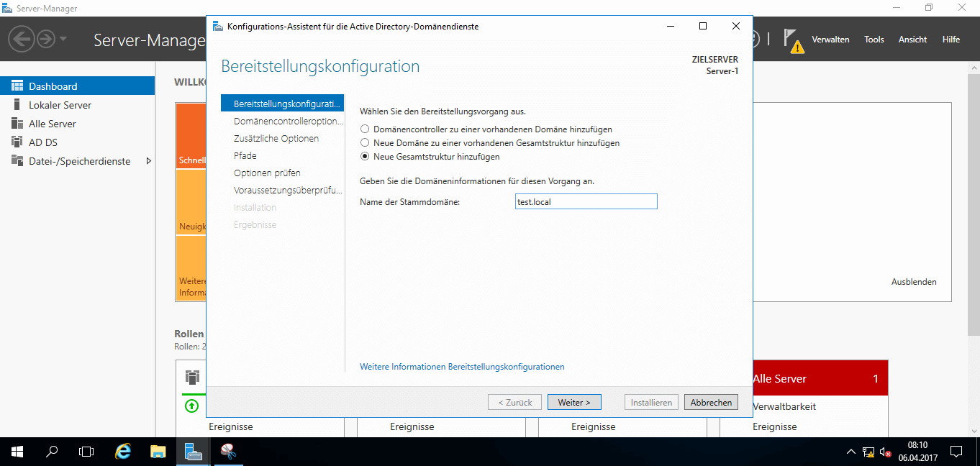Click the Server-Manager back navigation arrow
980x466 pixels.
[x=22, y=39]
